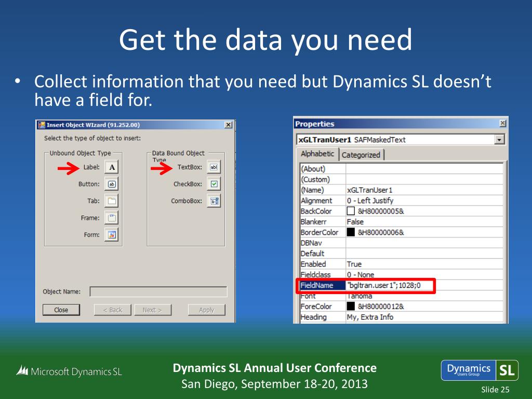Switch to the Alphabetic tab

[317, 154]
